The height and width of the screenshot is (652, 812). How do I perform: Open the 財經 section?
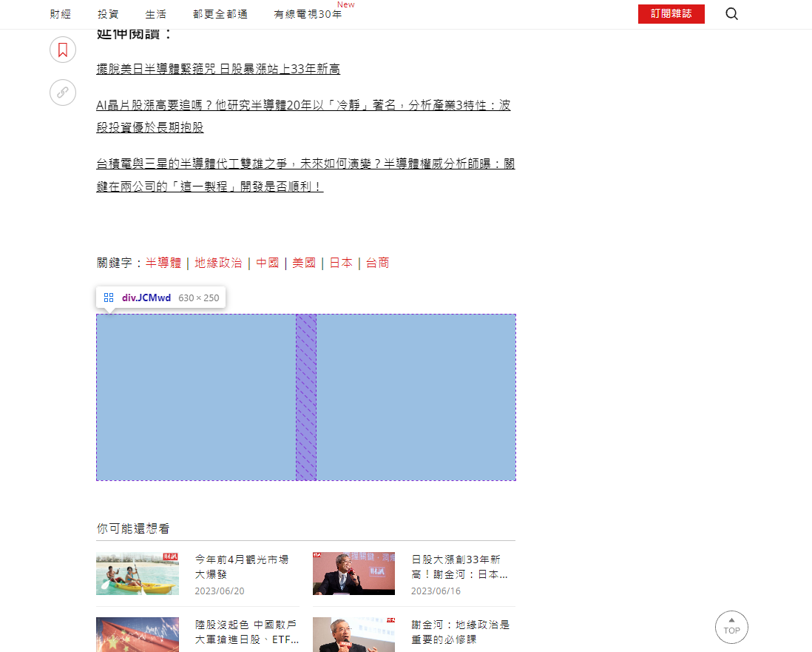tap(60, 13)
